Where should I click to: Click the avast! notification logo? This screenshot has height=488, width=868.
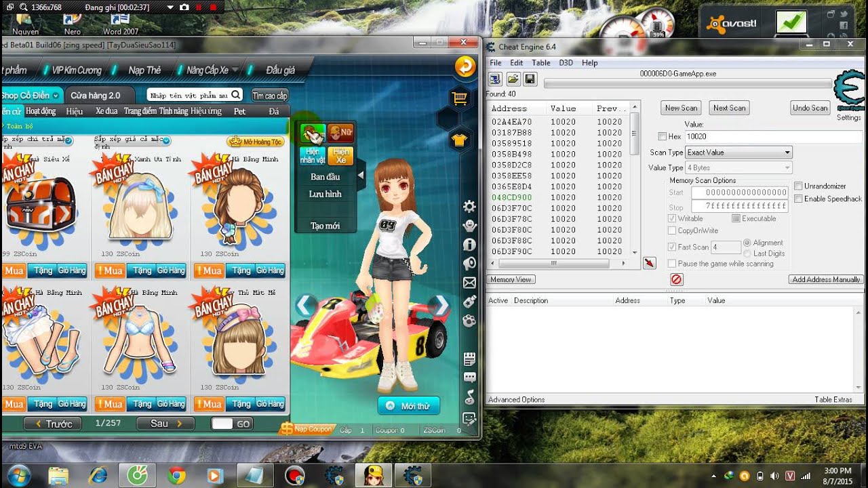tap(732, 24)
